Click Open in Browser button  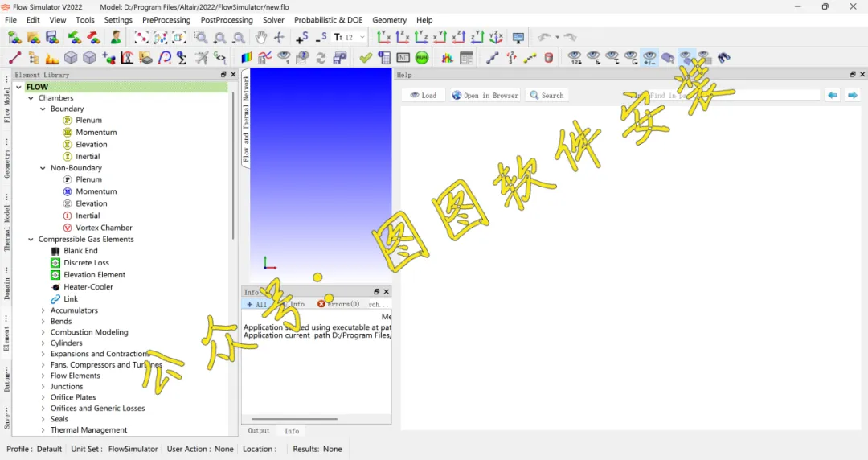(485, 96)
